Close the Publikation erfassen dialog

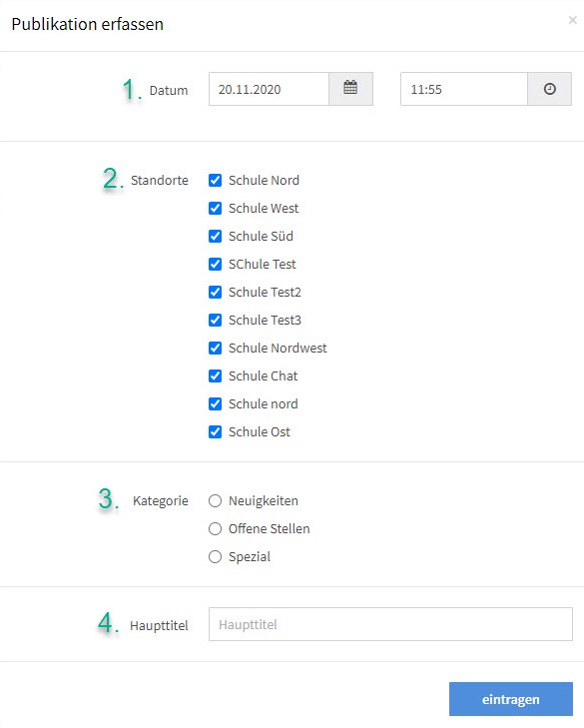(x=572, y=20)
